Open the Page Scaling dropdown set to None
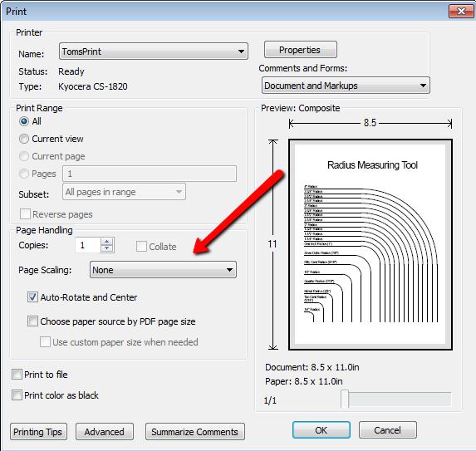Screen dimensions: 476x451 coord(163,269)
